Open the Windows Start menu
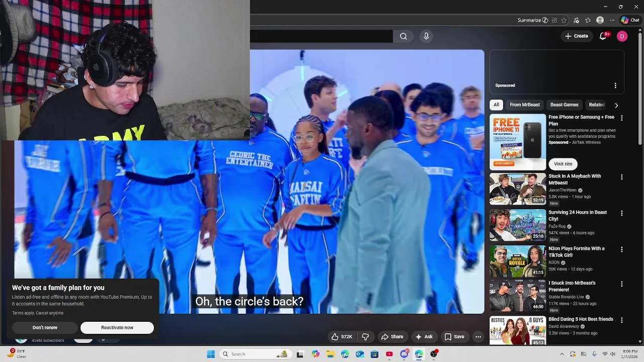This screenshot has height=362, width=644. (x=211, y=354)
